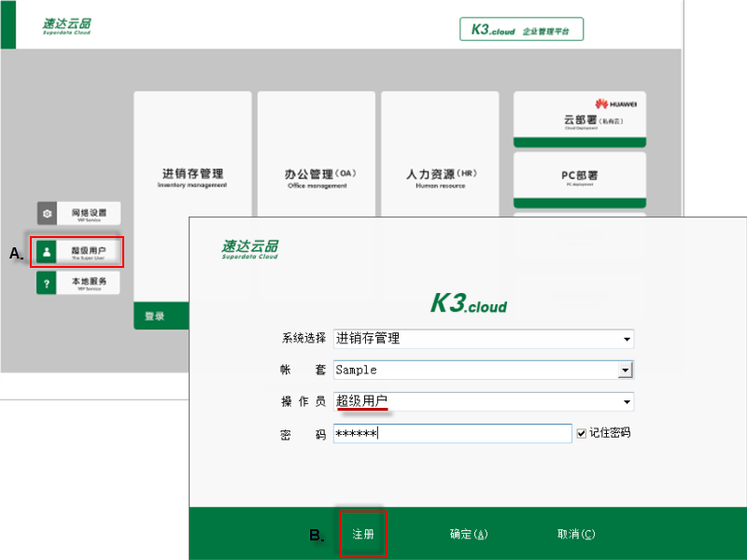Viewport: 747px width, 560px height.
Task: Select the PC deployment card
Action: pyautogui.click(x=580, y=180)
